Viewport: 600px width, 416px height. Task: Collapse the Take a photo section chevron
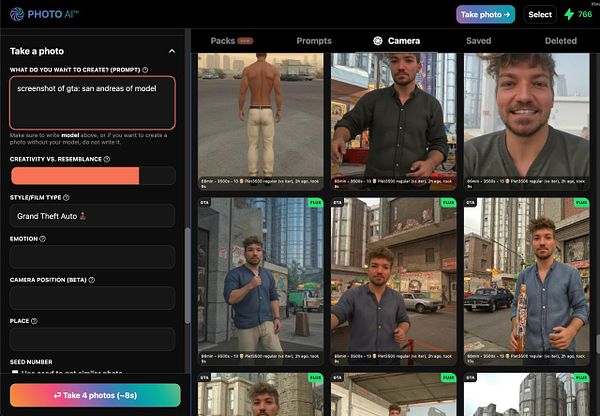click(x=172, y=51)
